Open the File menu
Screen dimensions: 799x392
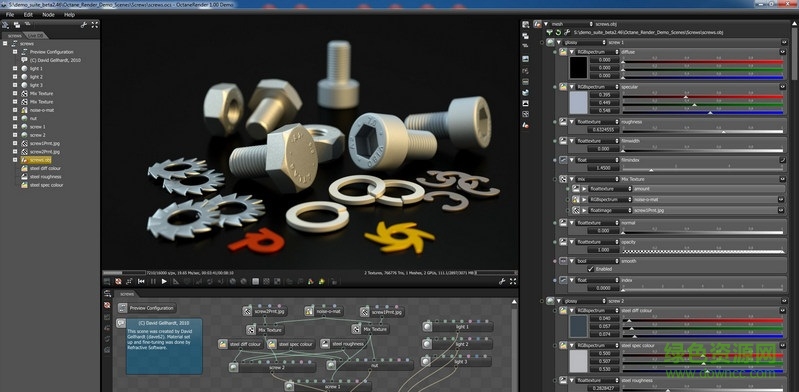click(x=10, y=15)
